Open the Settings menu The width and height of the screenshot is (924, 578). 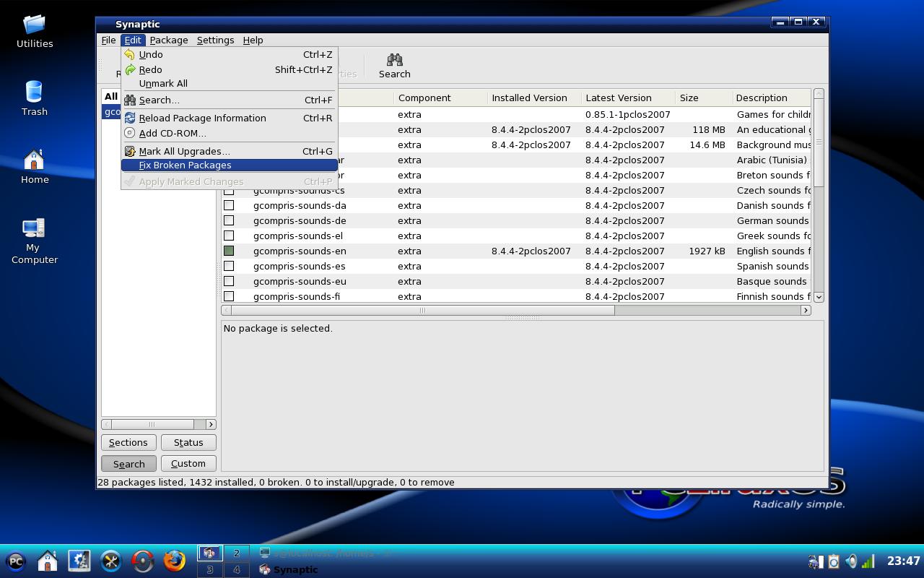215,40
